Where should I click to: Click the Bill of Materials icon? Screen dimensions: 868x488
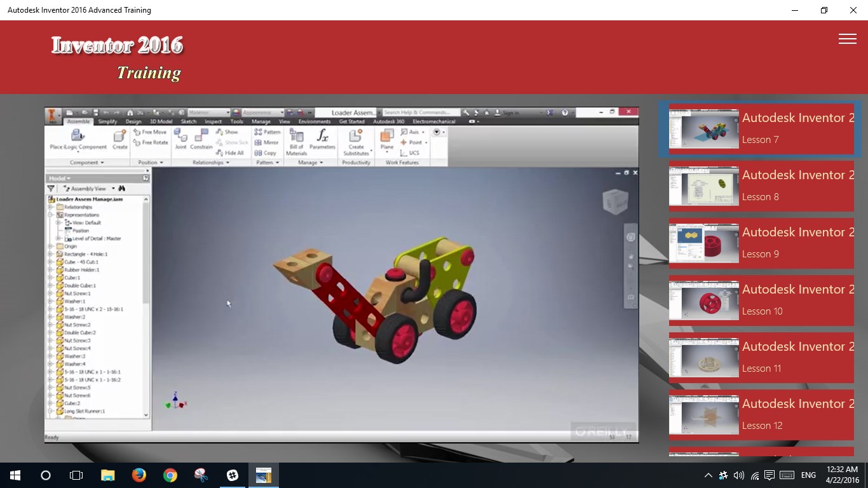click(x=298, y=137)
